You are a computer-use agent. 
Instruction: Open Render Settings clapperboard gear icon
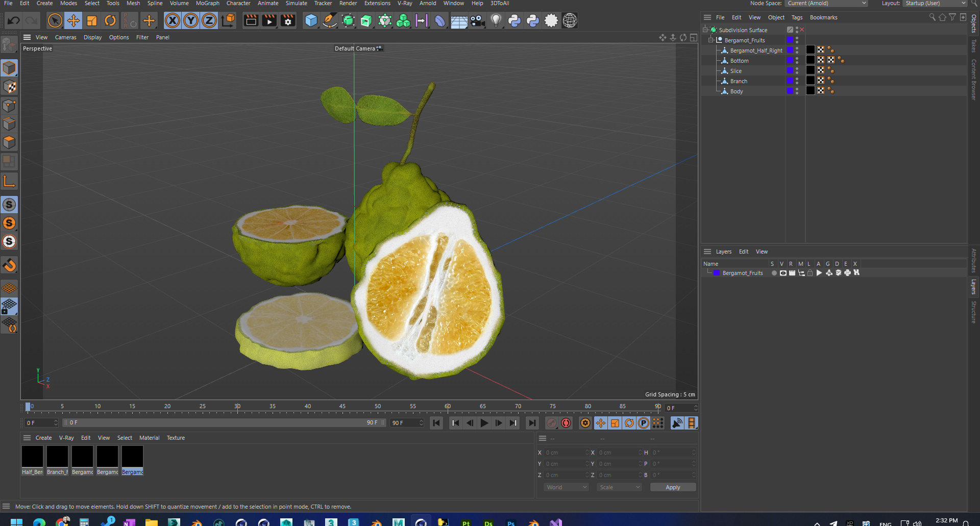coord(288,21)
